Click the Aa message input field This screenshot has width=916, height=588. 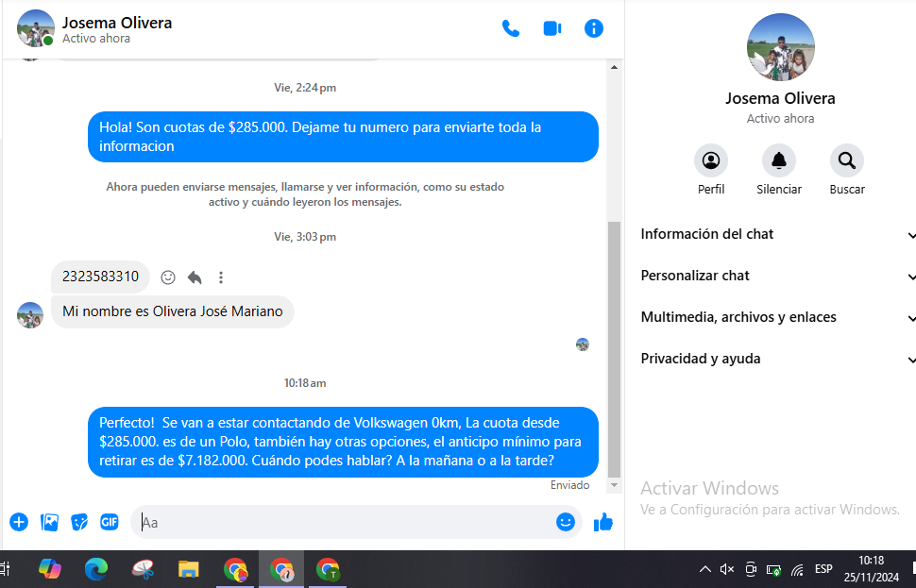point(345,522)
